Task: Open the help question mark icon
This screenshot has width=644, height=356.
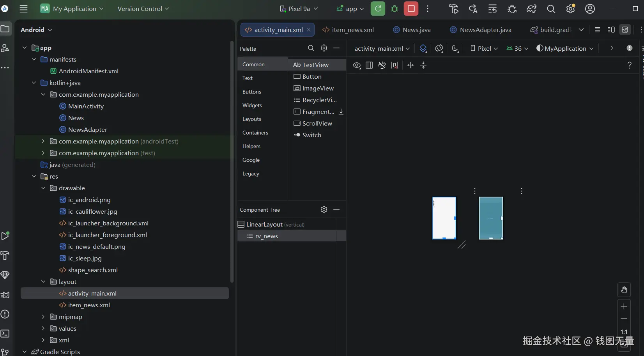Action: click(629, 65)
